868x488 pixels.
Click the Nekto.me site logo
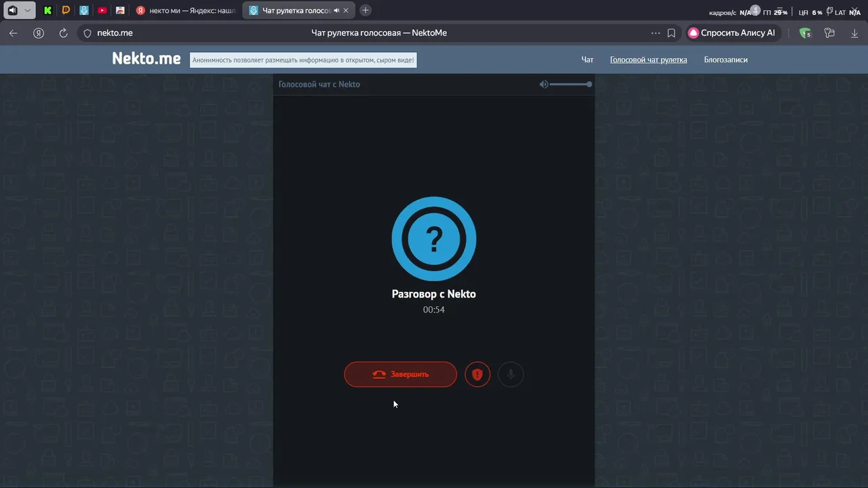(x=146, y=59)
